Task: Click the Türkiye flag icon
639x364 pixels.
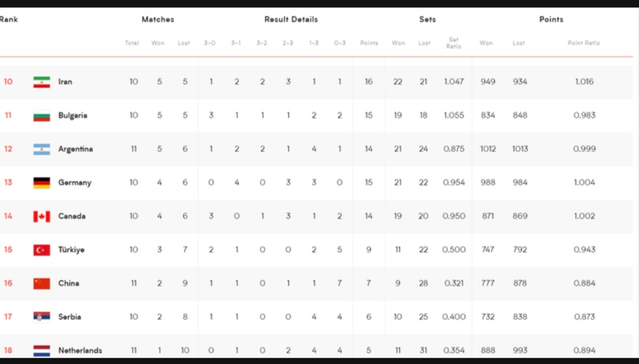Action: click(x=41, y=250)
